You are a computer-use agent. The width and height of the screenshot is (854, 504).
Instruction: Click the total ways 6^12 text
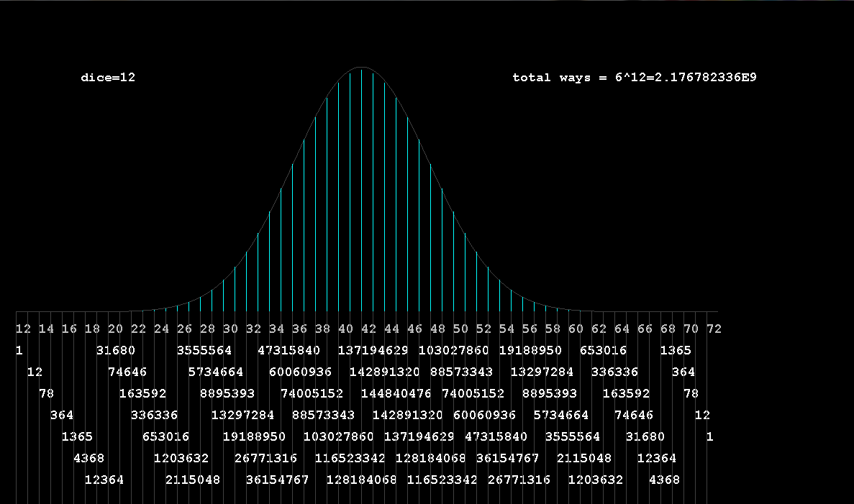pos(634,78)
